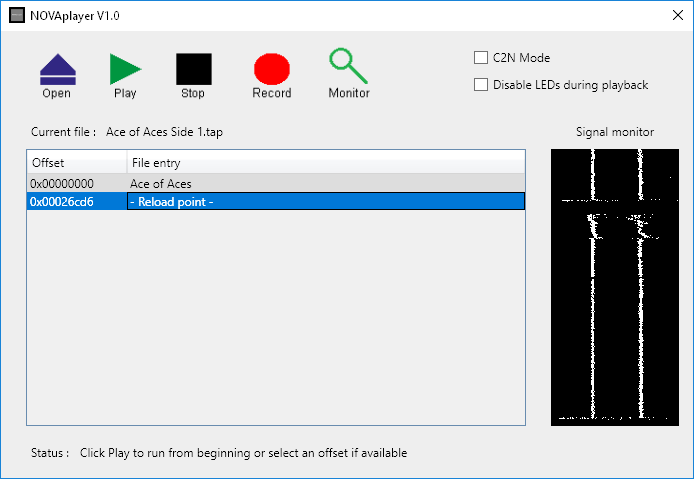
Task: Click the status message text
Action: pyautogui.click(x=243, y=453)
